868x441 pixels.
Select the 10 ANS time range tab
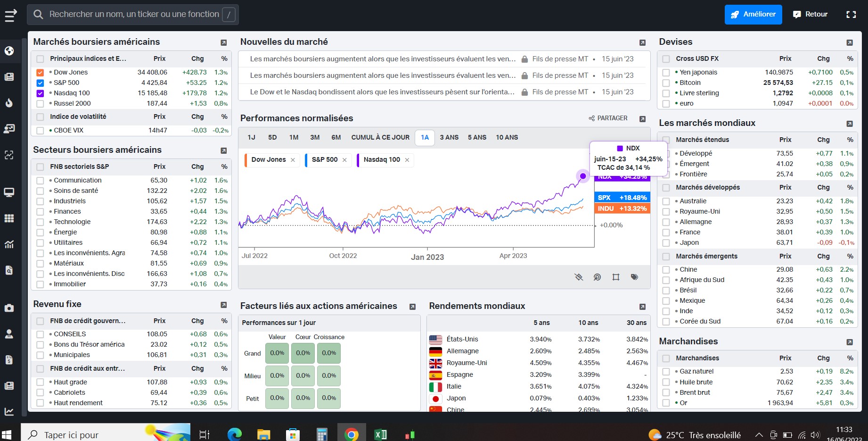click(x=507, y=137)
